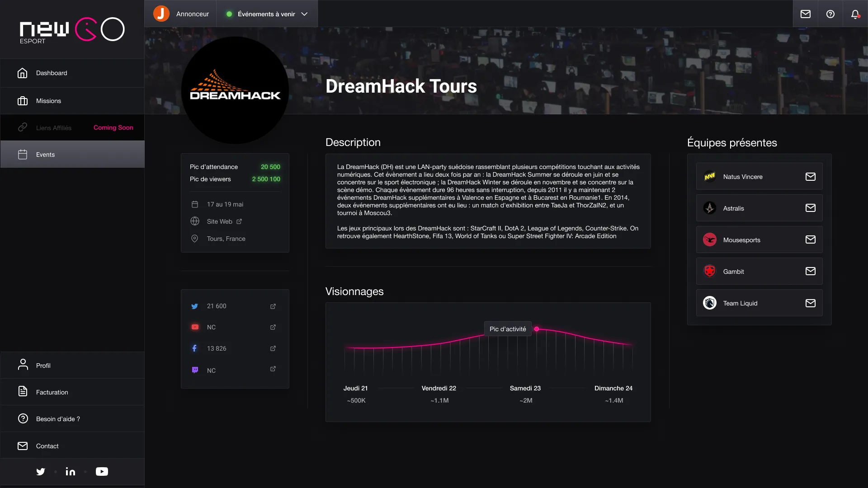The width and height of the screenshot is (868, 488).
Task: Click the LinkedIn icon in sidebar footer
Action: coord(71,472)
